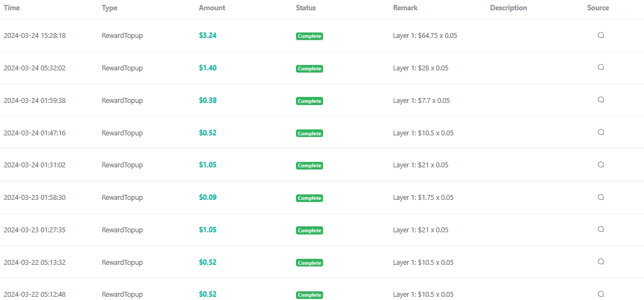Viewport: 644px width, 300px height.
Task: Select the Amount column header
Action: coord(212,8)
